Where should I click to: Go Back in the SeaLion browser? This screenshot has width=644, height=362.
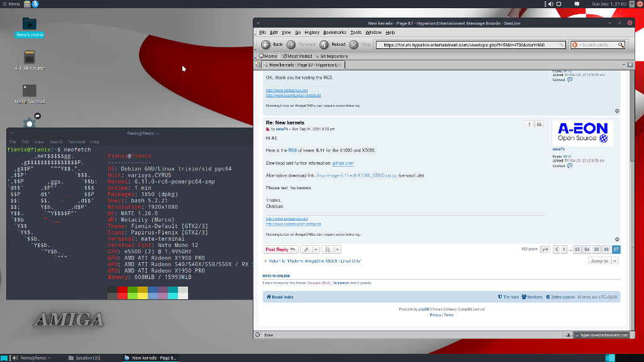pyautogui.click(x=272, y=45)
